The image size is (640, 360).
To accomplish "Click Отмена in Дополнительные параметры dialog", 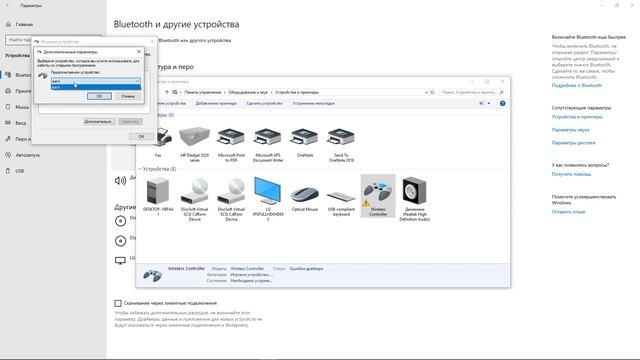I will point(128,96).
